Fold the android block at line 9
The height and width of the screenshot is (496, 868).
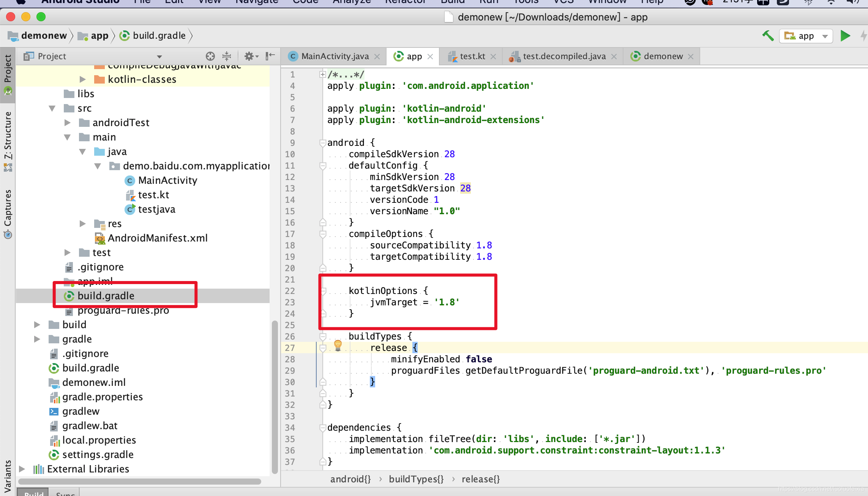coord(323,143)
